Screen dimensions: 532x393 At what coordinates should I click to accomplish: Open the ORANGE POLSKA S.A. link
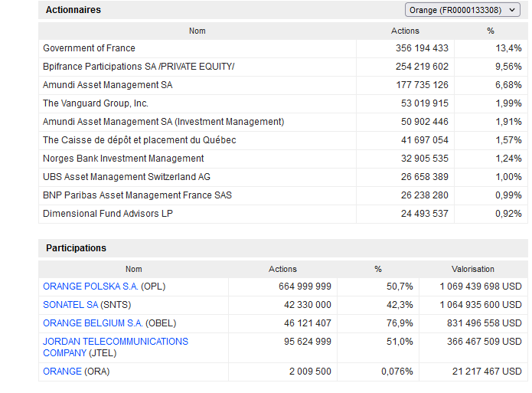coord(90,287)
